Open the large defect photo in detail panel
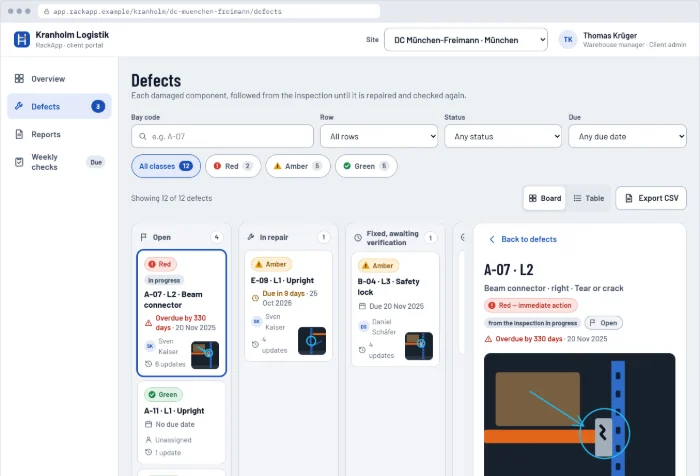 pyautogui.click(x=579, y=414)
